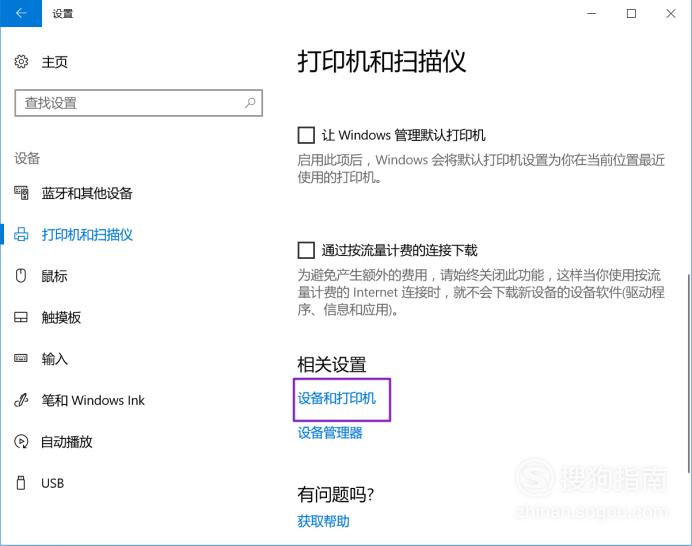Select 蓝牙和其他设备 in sidebar

(87, 193)
